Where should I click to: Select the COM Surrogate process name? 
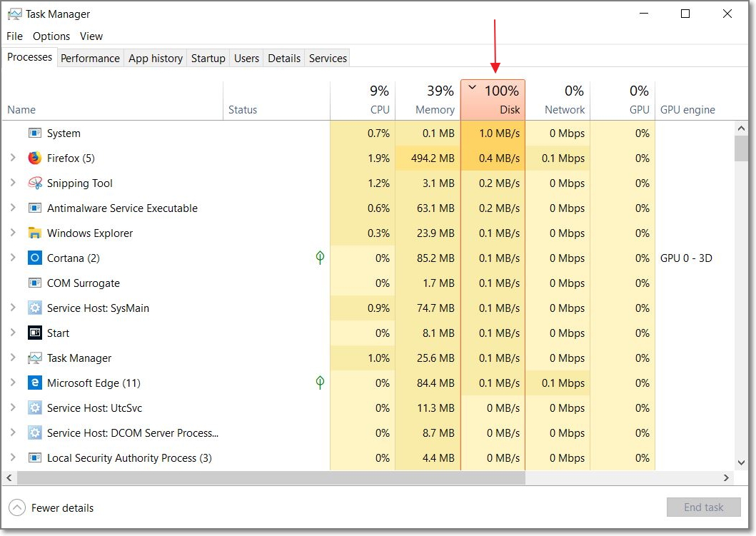(x=84, y=283)
